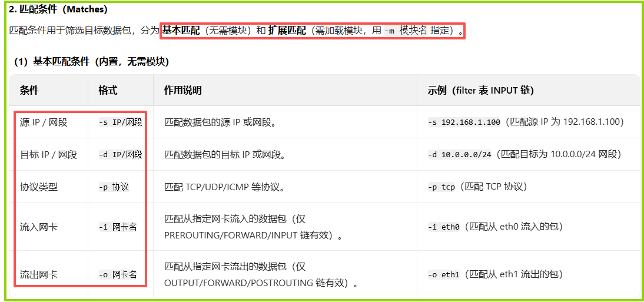Click the example code '-s 192.168.1.100'
The width and height of the screenshot is (644, 302).
pyautogui.click(x=464, y=122)
